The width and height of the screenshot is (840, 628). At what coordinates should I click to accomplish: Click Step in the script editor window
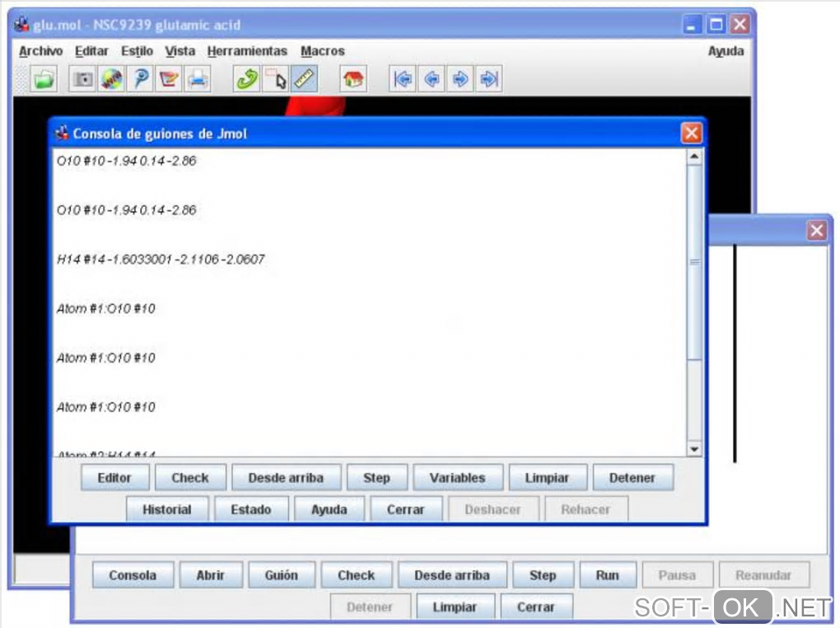click(543, 575)
